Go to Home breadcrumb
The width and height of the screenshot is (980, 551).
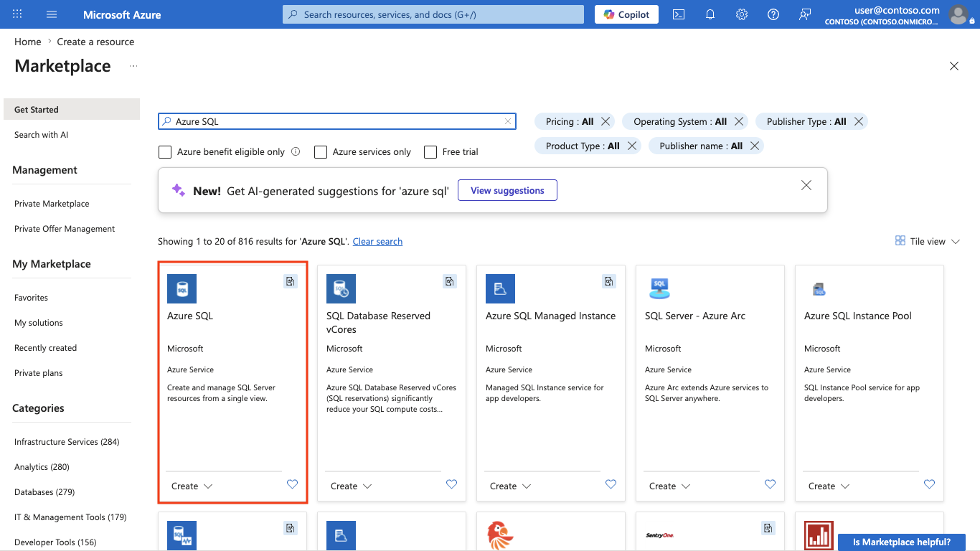pyautogui.click(x=27, y=42)
